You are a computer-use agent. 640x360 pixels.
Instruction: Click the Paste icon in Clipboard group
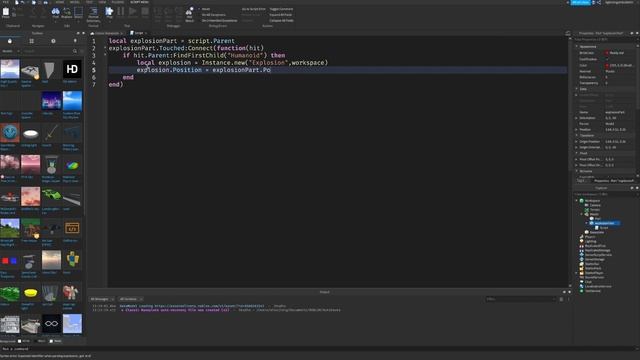point(6,12)
